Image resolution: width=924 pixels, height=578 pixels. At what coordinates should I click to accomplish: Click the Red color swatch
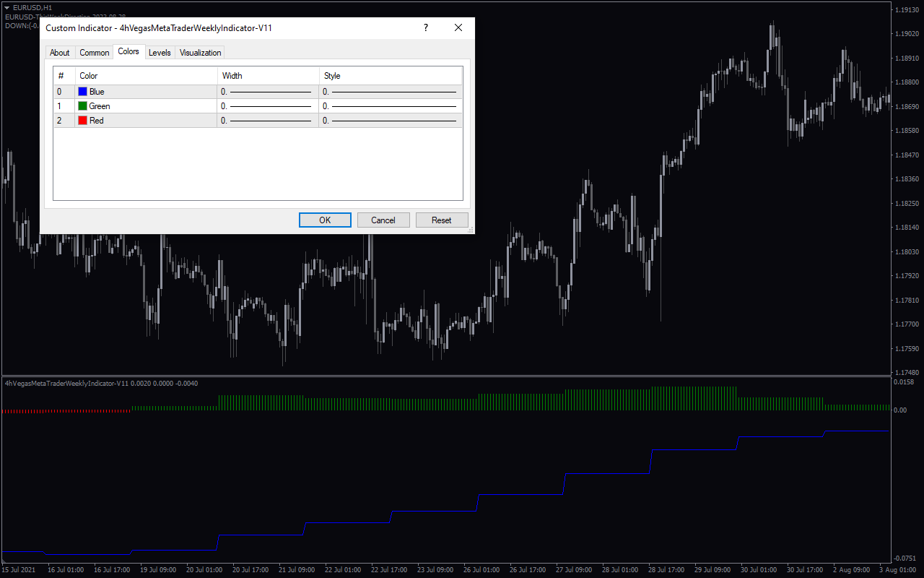82,121
